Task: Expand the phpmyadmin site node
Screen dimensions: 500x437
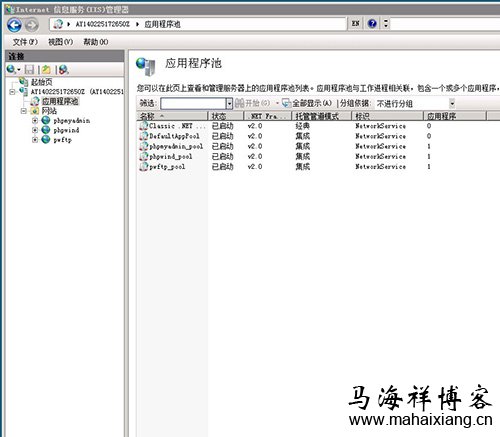Action: 35,120
